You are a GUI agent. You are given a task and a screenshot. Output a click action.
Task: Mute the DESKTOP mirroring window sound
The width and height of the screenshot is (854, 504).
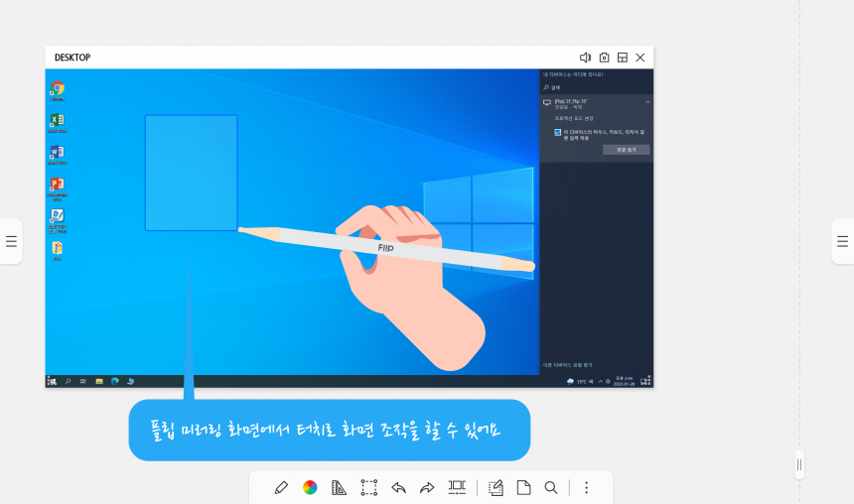point(585,58)
